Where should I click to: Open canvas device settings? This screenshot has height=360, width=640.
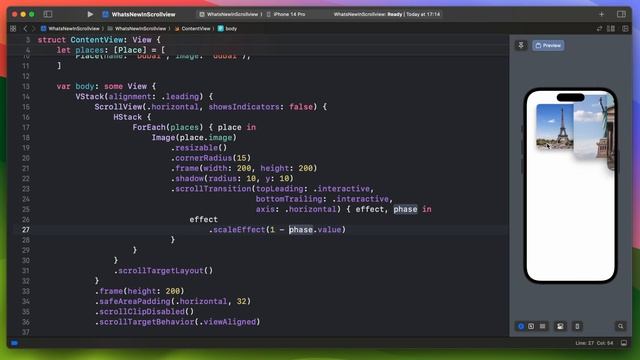coord(560,326)
